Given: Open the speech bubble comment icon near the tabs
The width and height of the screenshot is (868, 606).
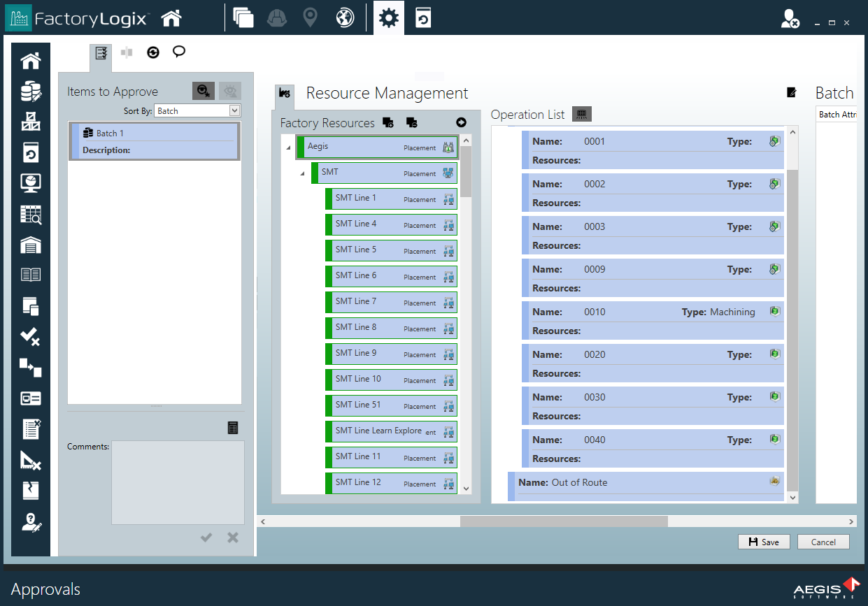Looking at the screenshot, I should 178,52.
